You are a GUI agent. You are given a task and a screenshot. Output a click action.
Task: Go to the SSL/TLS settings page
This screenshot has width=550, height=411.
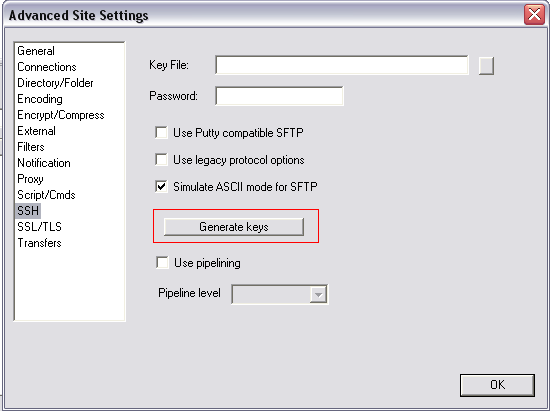click(39, 227)
